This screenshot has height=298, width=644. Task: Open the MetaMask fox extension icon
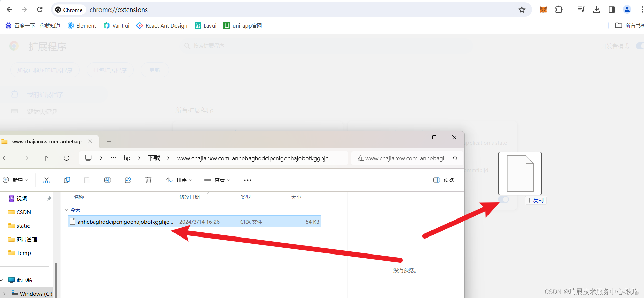tap(543, 10)
